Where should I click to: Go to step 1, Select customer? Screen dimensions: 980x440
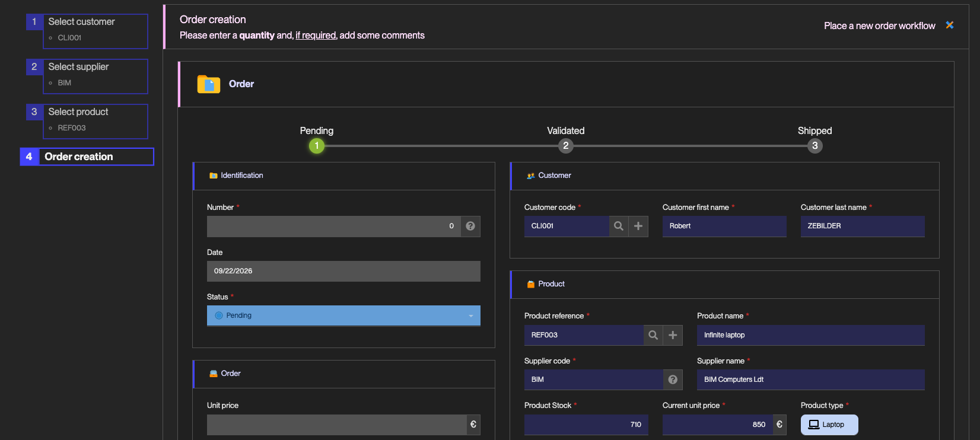coord(87,31)
